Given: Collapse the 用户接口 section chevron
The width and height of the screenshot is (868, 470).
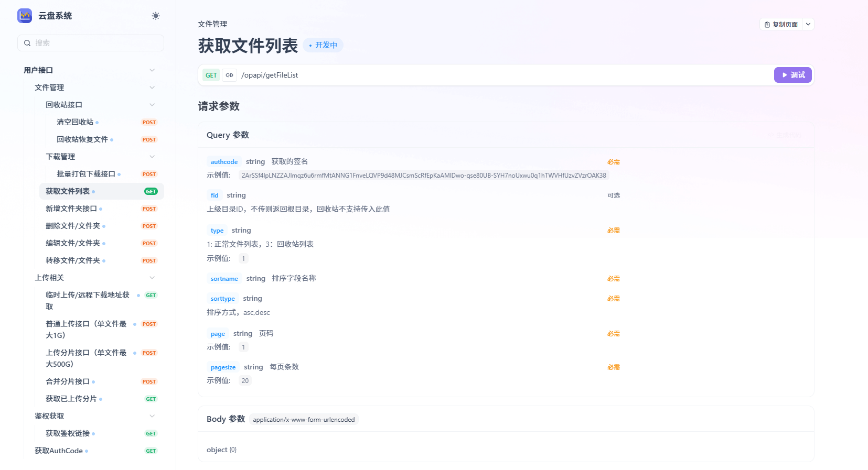Looking at the screenshot, I should (x=152, y=70).
